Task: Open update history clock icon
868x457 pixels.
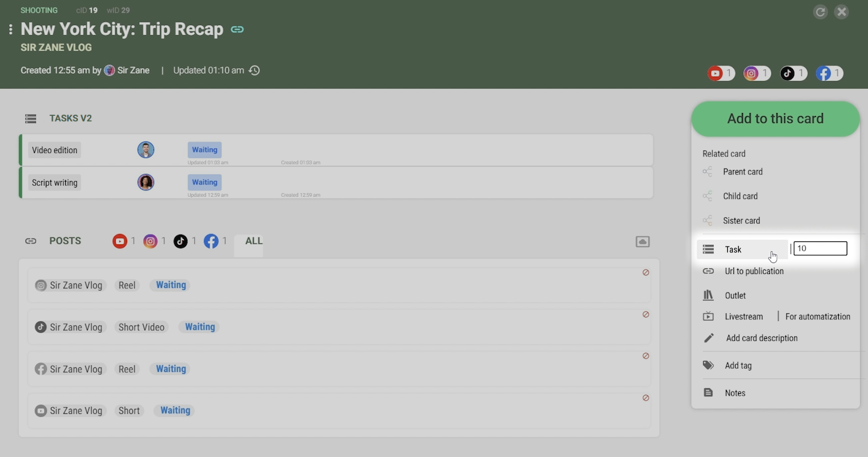Action: point(255,71)
